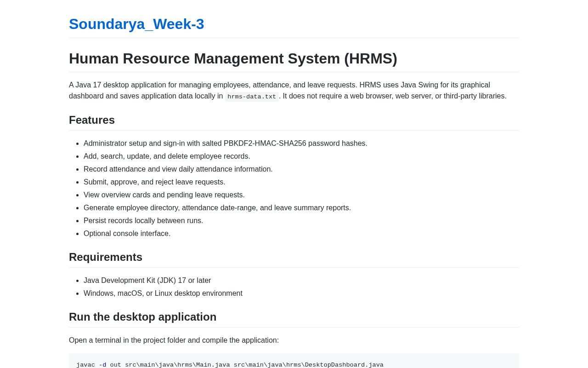Click the 'Generate employee directory' reports bullet
This screenshot has width=588, height=368.
(217, 208)
